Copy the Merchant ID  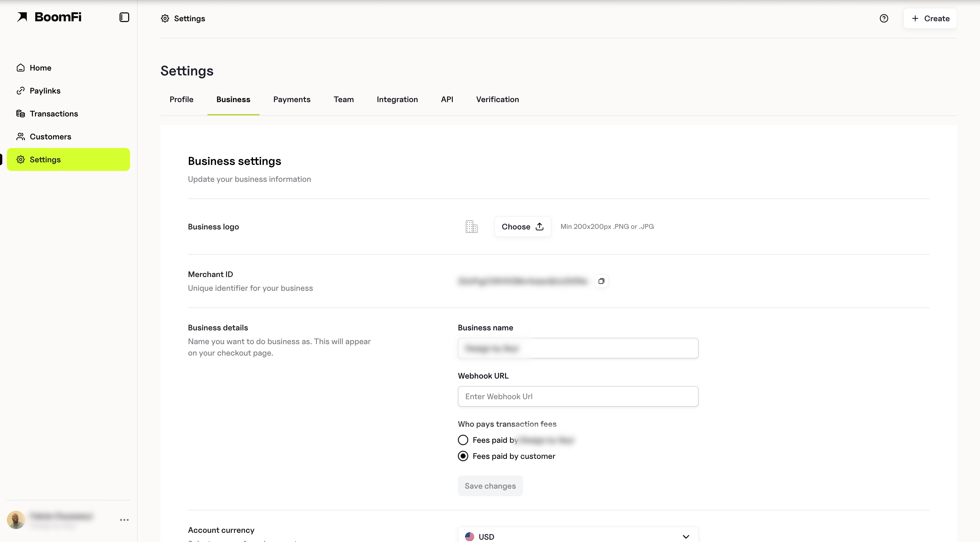601,281
